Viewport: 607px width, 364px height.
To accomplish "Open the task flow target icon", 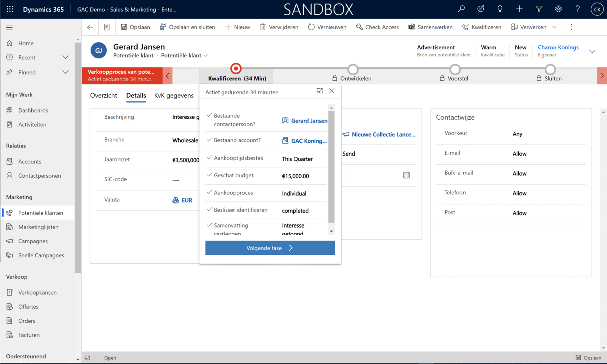I will (x=480, y=9).
